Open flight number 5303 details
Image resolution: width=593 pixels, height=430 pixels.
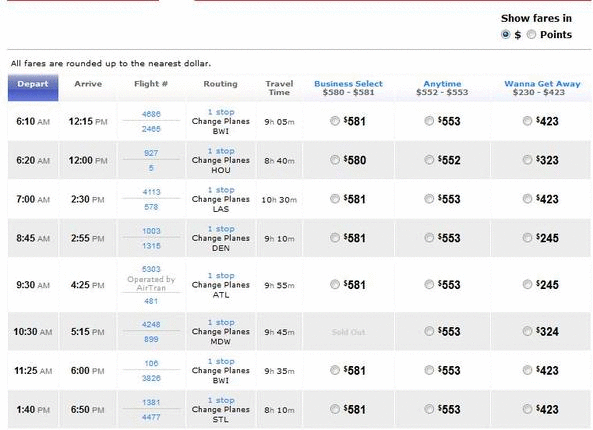click(x=151, y=269)
